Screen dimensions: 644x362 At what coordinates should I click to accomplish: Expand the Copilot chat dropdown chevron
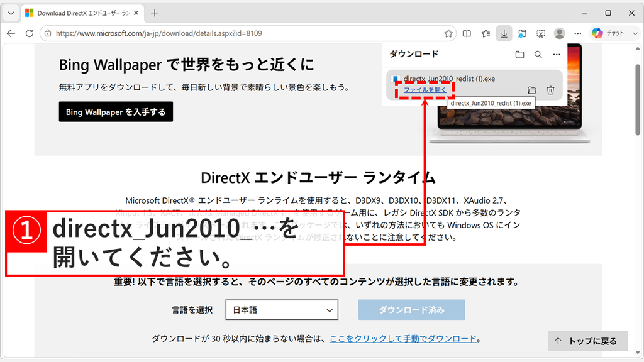tap(635, 33)
